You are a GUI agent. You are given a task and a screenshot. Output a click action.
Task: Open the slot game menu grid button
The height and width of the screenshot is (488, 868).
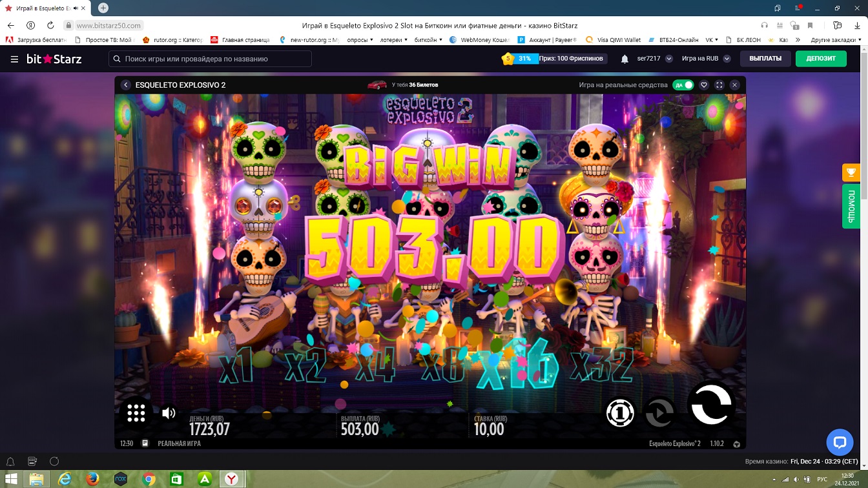tap(136, 413)
